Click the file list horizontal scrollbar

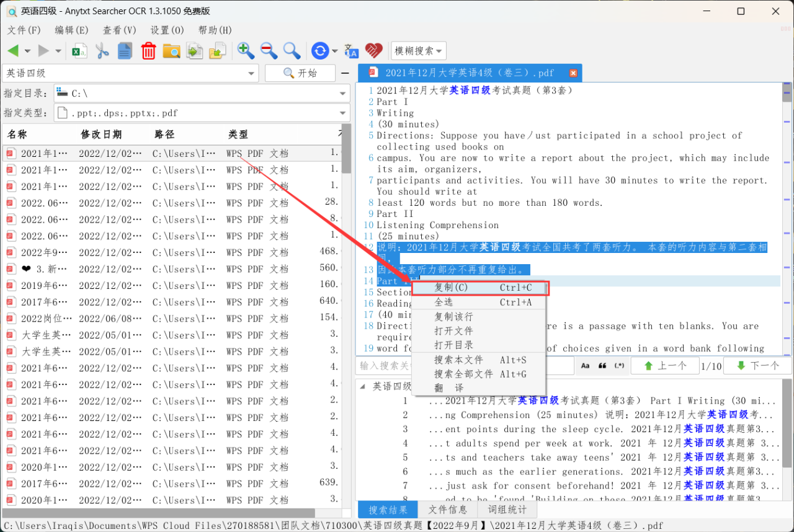[x=159, y=513]
